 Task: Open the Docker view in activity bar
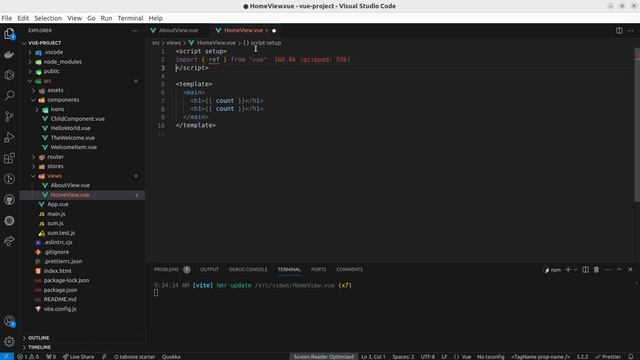(9, 54)
